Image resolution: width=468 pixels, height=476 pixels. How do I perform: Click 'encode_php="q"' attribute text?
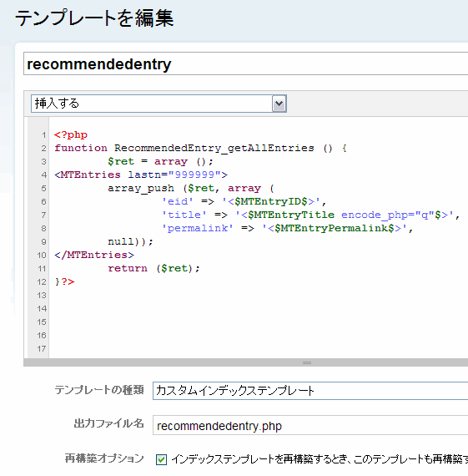388,215
